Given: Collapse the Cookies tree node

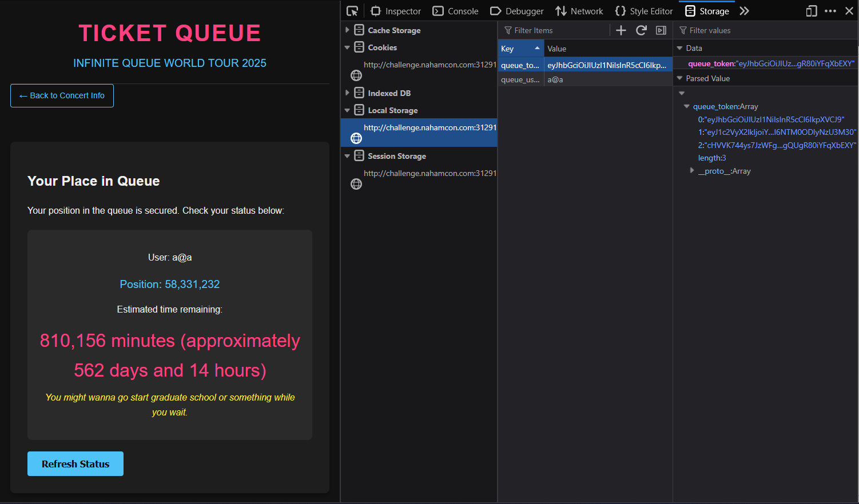Looking at the screenshot, I should point(347,47).
